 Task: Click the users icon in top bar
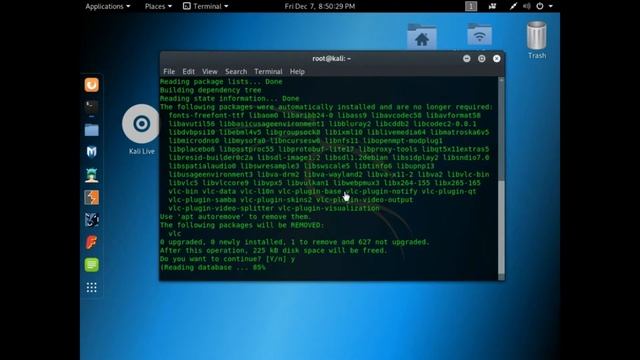492,6
